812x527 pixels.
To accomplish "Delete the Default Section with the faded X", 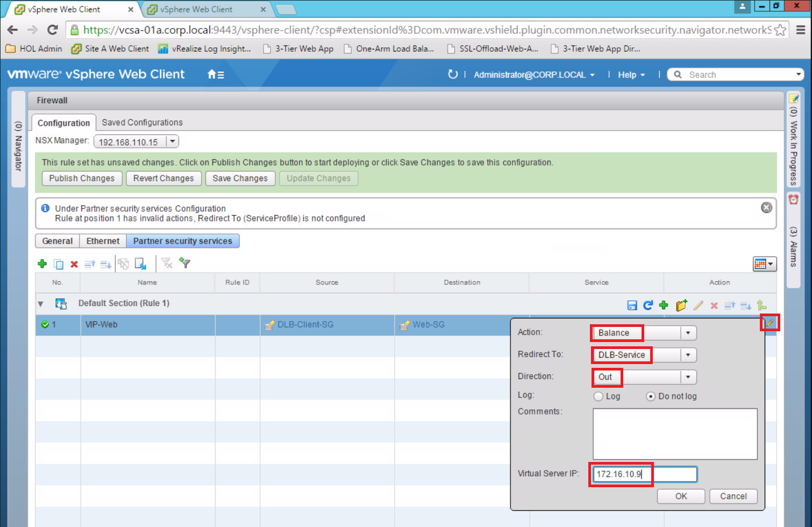I will click(714, 305).
